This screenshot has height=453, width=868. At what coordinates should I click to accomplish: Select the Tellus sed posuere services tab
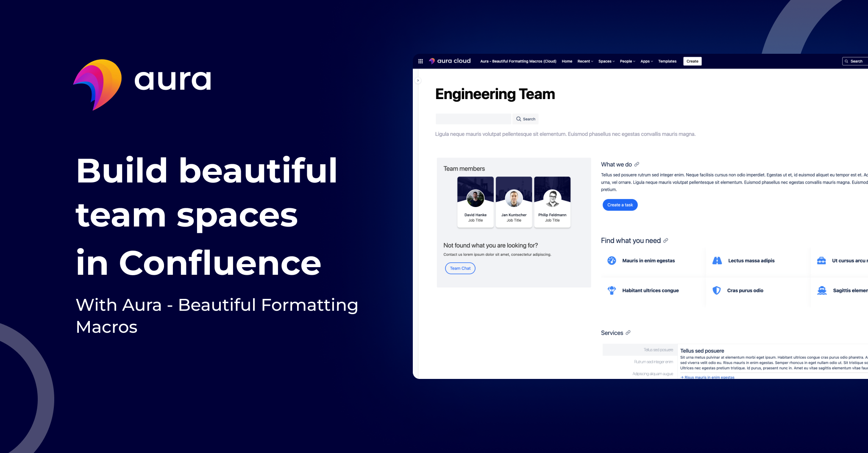pyautogui.click(x=640, y=350)
